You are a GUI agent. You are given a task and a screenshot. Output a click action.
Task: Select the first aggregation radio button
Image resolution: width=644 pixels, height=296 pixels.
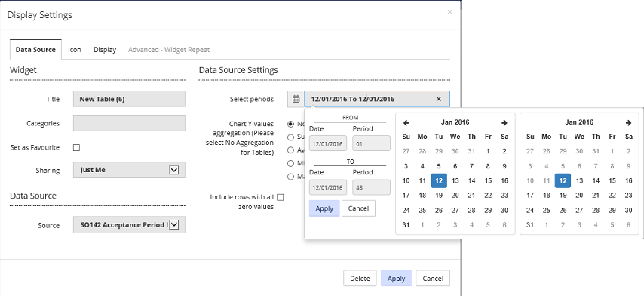(x=291, y=124)
